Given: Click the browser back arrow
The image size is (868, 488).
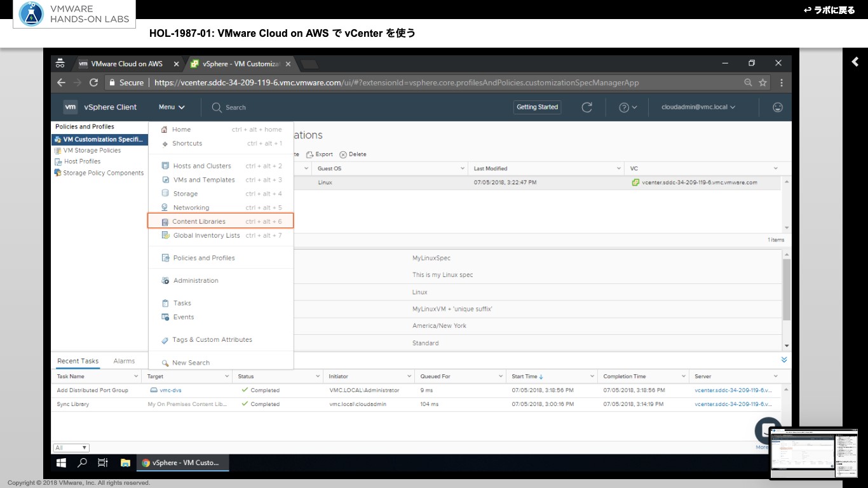Looking at the screenshot, I should tap(61, 83).
